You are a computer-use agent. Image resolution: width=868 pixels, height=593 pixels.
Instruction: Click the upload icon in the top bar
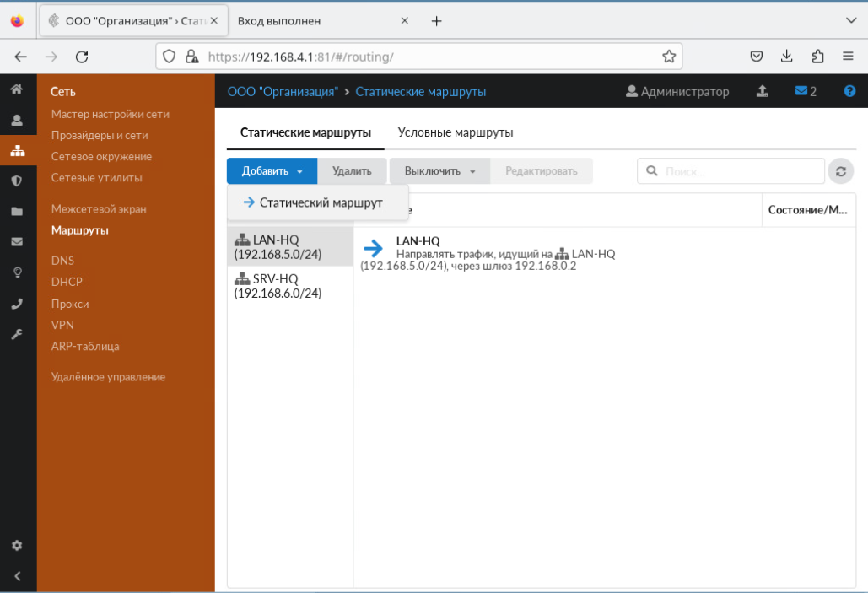[762, 90]
